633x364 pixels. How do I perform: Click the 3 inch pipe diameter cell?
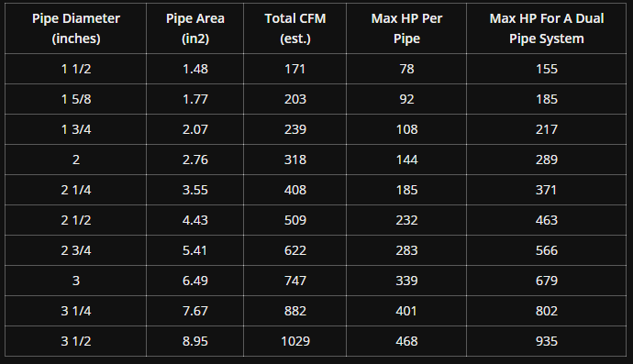tap(76, 281)
